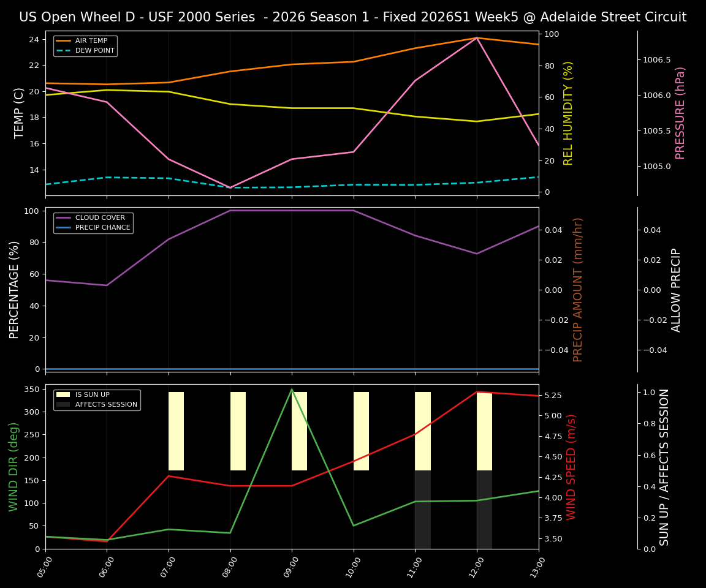Toggle the yellow sun-up bar at 07:00
706x588 pixels.
point(176,431)
